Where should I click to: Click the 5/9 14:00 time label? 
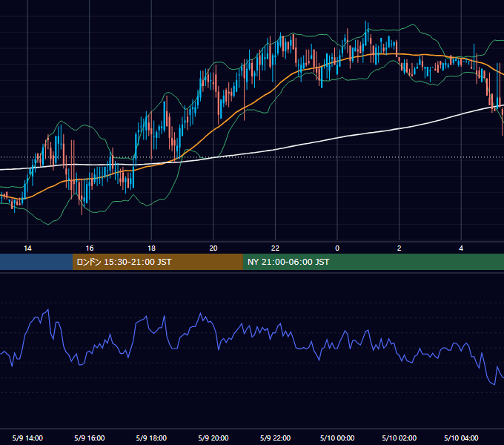(x=27, y=438)
